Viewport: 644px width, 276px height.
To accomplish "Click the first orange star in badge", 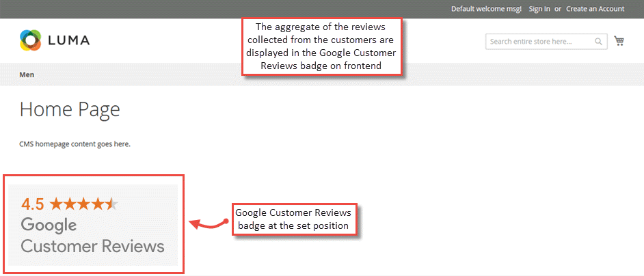I will pos(56,204).
